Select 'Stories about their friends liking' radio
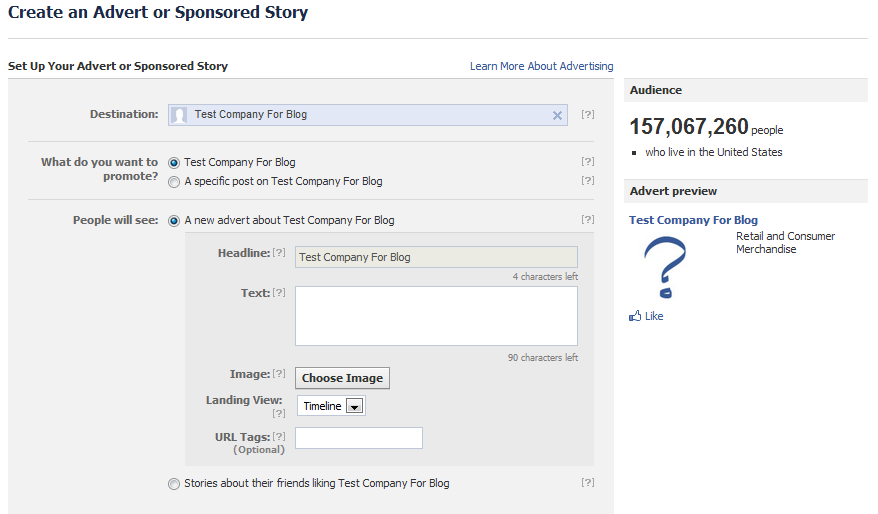 pos(174,484)
